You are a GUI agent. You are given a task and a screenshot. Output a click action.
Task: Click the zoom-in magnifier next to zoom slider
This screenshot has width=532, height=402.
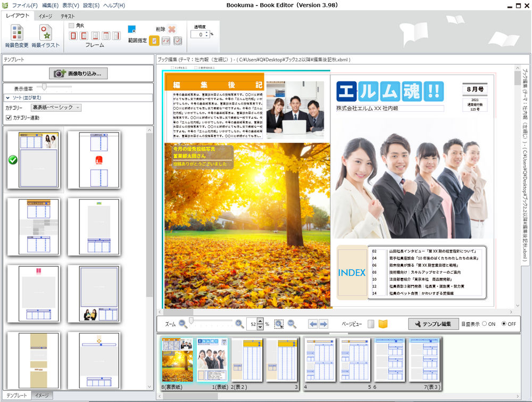pyautogui.click(x=239, y=324)
